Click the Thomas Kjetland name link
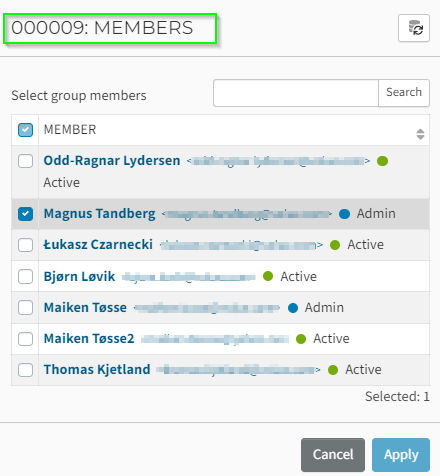Screen dimensions: 440x476 point(97,369)
